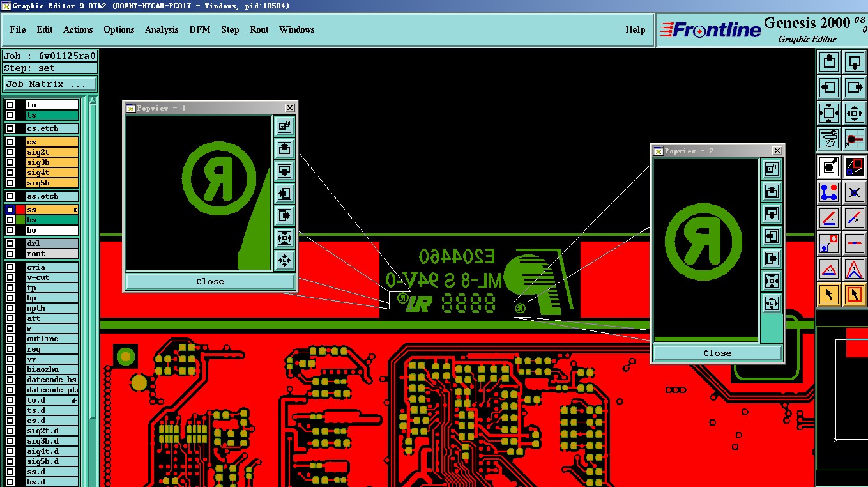Toggle the checkbox for layer 'rout'

click(x=10, y=254)
